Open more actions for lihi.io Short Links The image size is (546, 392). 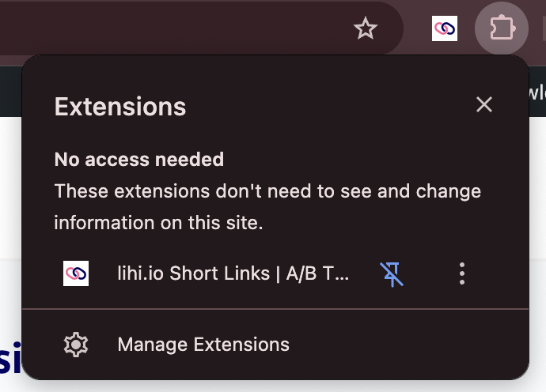pyautogui.click(x=462, y=273)
